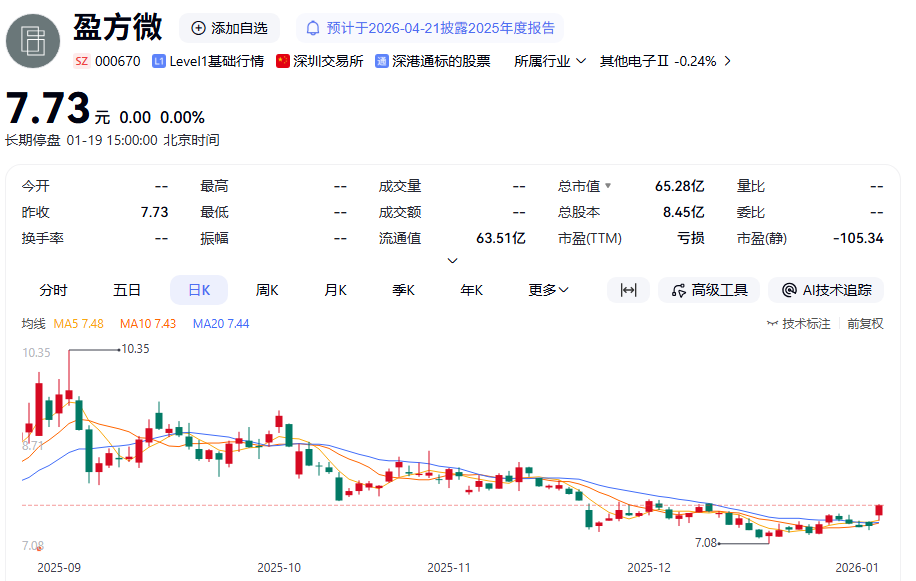Click the bell icon for annual report notice
This screenshot has width=916, height=581.
(x=314, y=28)
